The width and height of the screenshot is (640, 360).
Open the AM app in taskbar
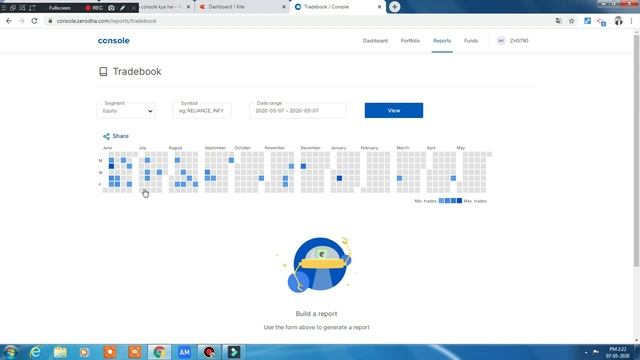pyautogui.click(x=184, y=352)
